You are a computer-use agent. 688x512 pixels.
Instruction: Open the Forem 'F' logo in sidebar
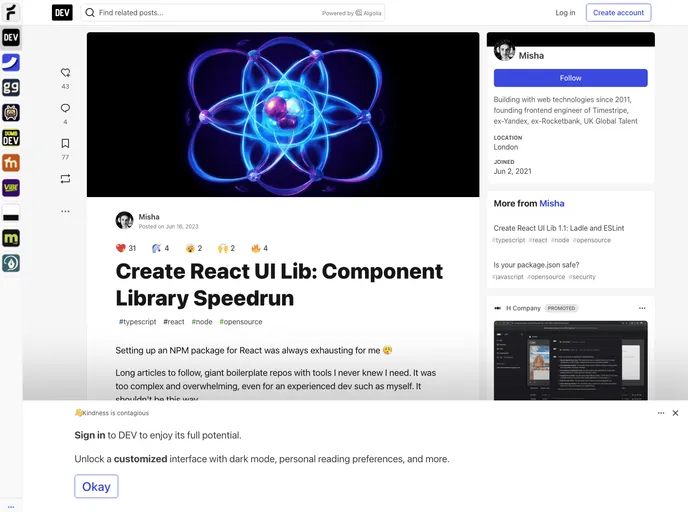click(11, 12)
